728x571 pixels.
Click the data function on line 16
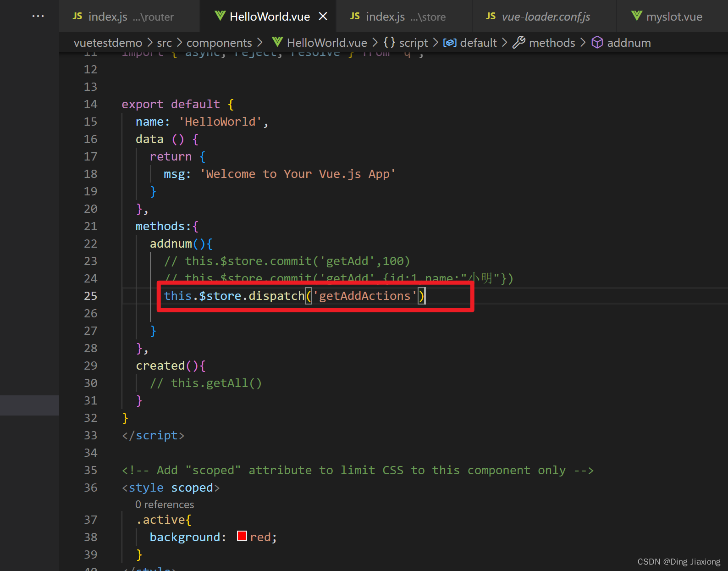coord(149,139)
